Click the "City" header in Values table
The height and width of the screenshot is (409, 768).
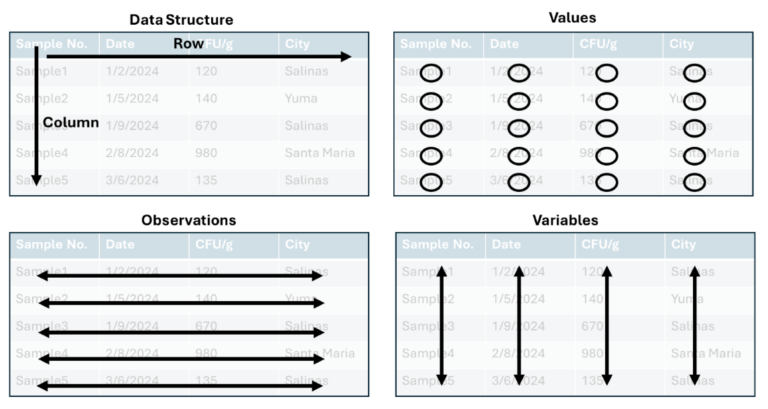click(x=682, y=44)
